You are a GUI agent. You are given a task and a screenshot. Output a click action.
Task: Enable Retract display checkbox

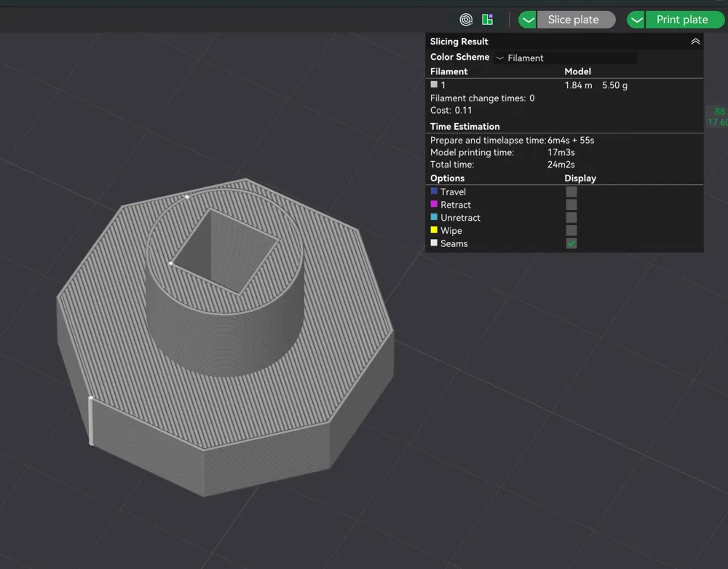pyautogui.click(x=571, y=205)
